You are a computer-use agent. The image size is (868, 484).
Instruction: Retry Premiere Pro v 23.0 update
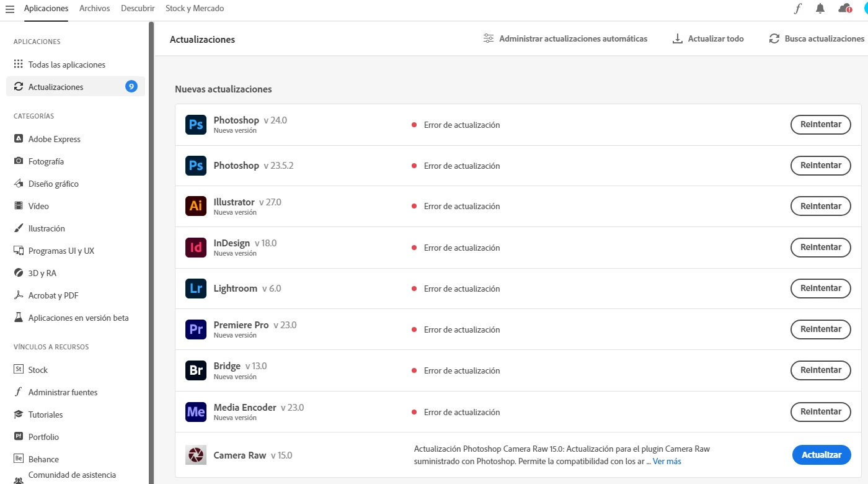pos(821,329)
